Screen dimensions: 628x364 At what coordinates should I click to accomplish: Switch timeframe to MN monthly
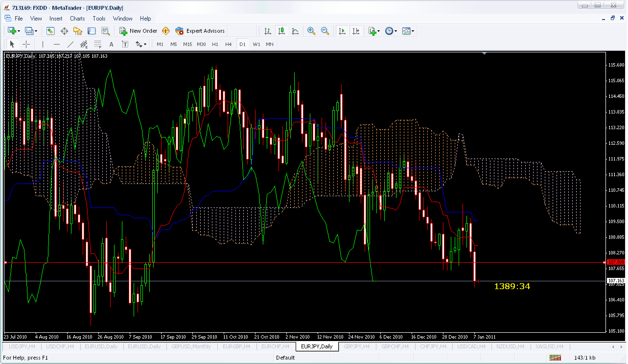tap(270, 44)
